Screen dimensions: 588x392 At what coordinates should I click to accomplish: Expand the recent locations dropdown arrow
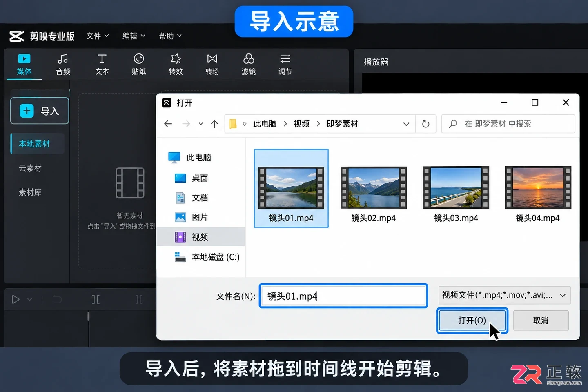coord(201,124)
